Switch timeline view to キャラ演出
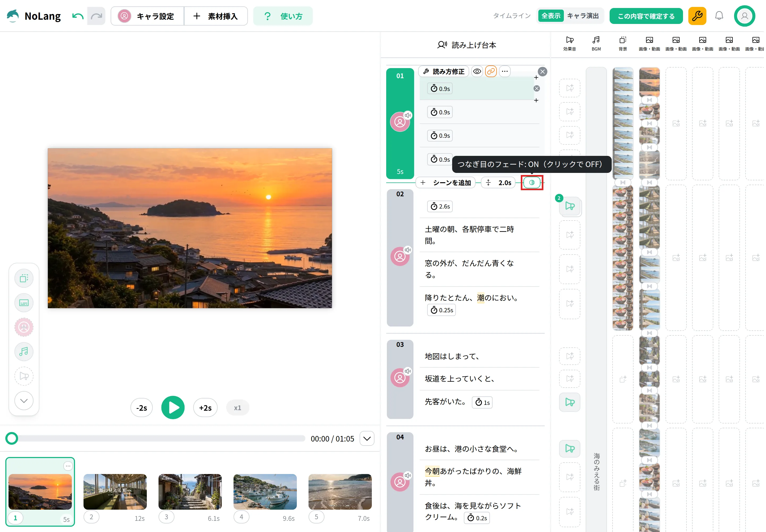This screenshot has width=766, height=532. pyautogui.click(x=583, y=16)
